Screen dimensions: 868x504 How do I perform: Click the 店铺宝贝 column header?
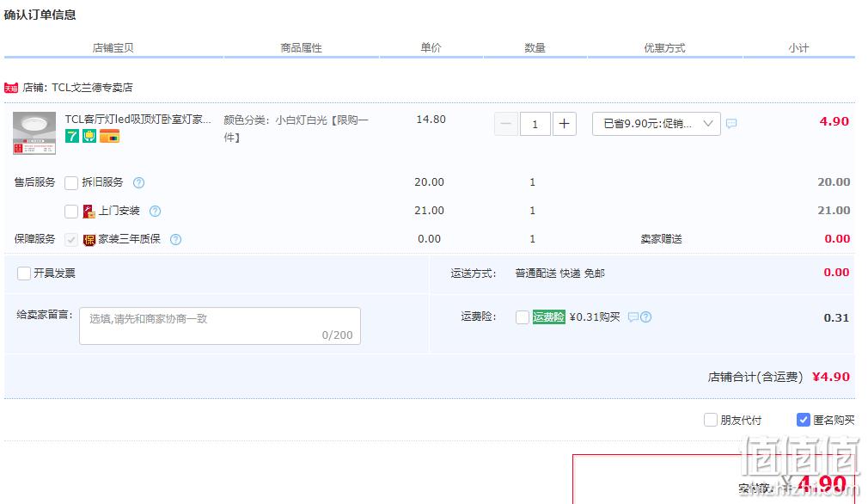113,47
